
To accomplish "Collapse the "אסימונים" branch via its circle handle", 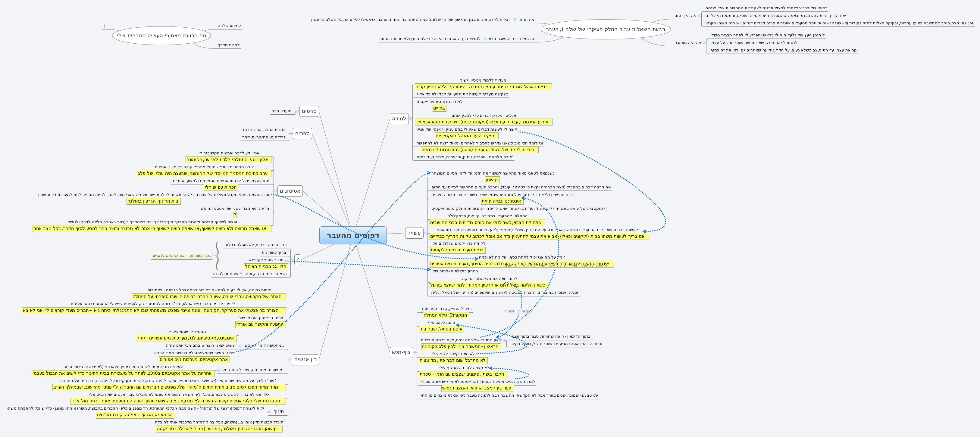I will pyautogui.click(x=276, y=191).
